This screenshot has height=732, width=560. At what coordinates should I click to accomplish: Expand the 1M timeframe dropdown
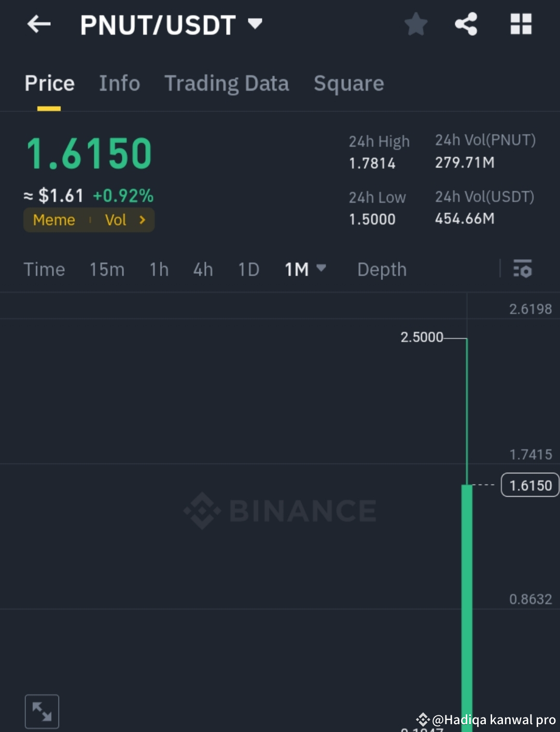[x=321, y=269]
